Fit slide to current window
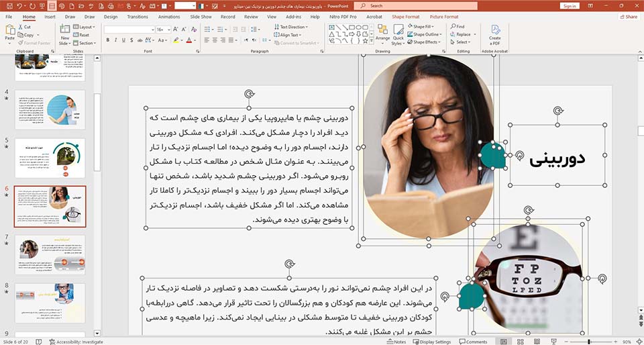Screen dimensions: 644x345 (x=639, y=342)
